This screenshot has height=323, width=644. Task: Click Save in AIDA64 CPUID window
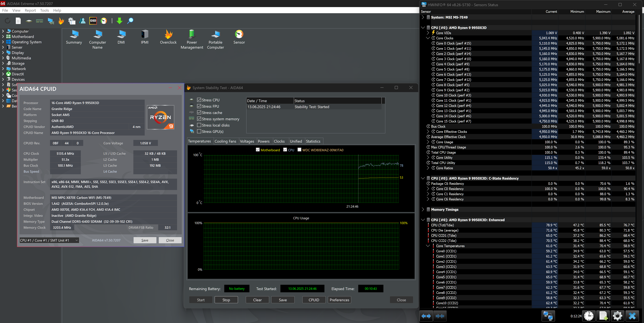[145, 240]
